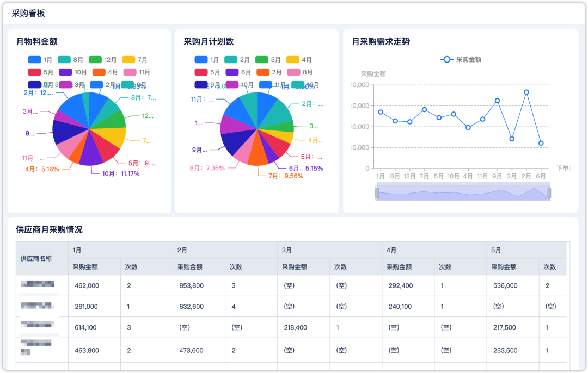Select the 2月 legend marker in 采购月计划数 chart

(x=231, y=59)
